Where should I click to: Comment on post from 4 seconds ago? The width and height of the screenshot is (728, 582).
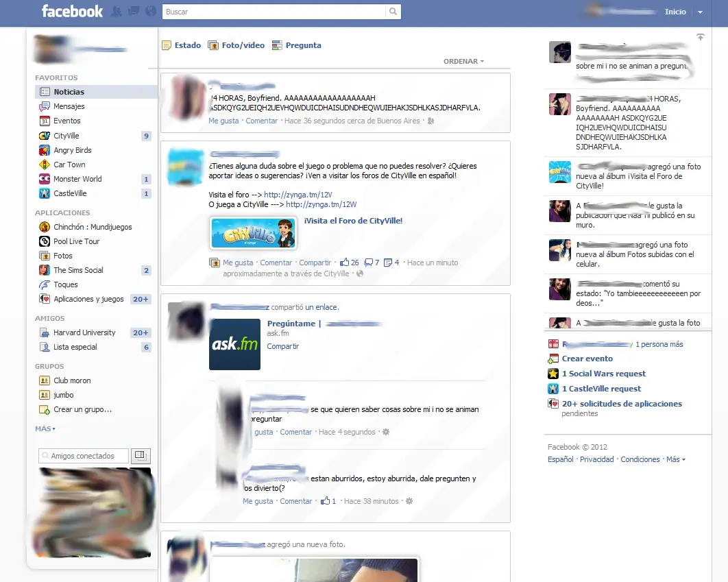point(295,432)
